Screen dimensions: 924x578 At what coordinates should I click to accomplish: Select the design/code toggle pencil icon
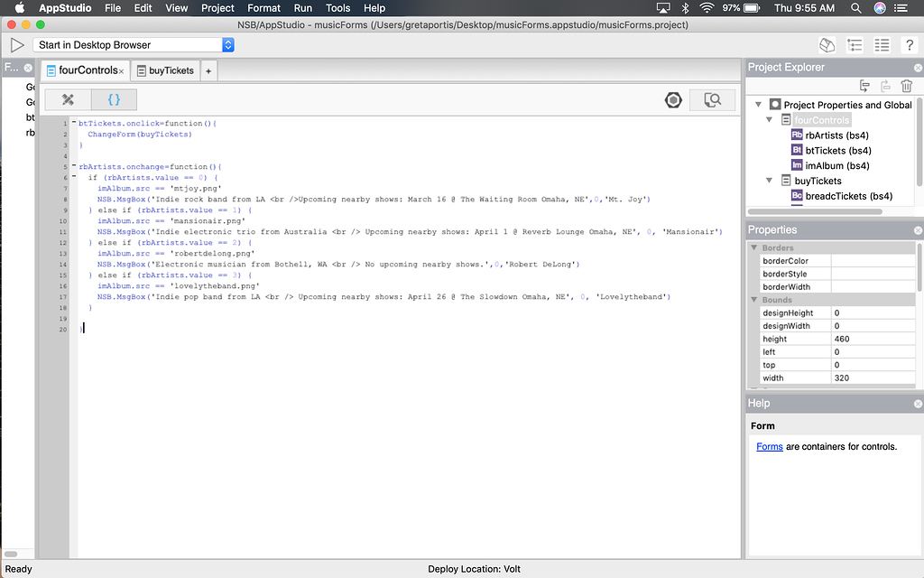[68, 99]
